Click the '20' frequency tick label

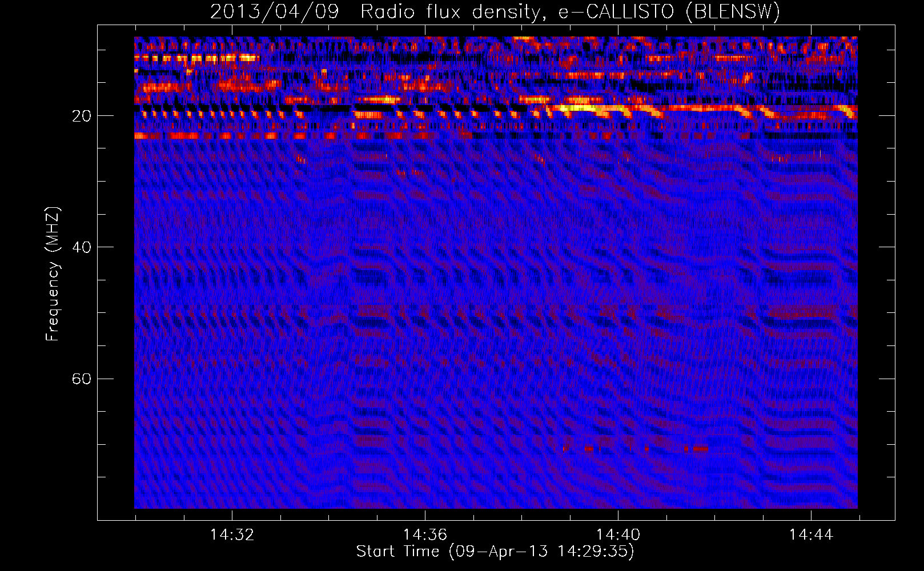point(82,116)
